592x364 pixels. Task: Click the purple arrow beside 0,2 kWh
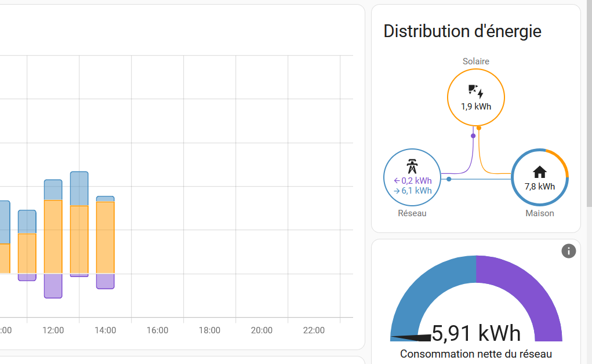tap(397, 180)
